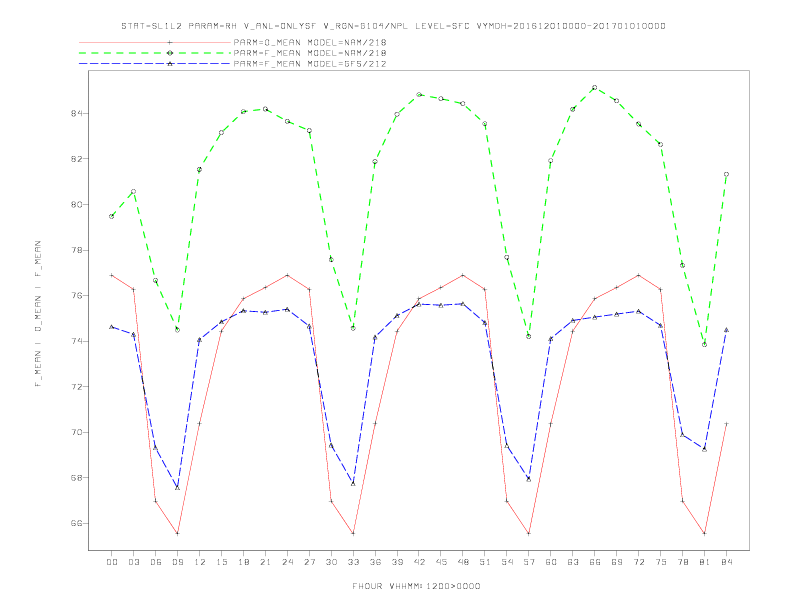This screenshot has width=792, height=612.
Task: Click blue triangle marker at forecast hour 33
Action: click(x=353, y=484)
